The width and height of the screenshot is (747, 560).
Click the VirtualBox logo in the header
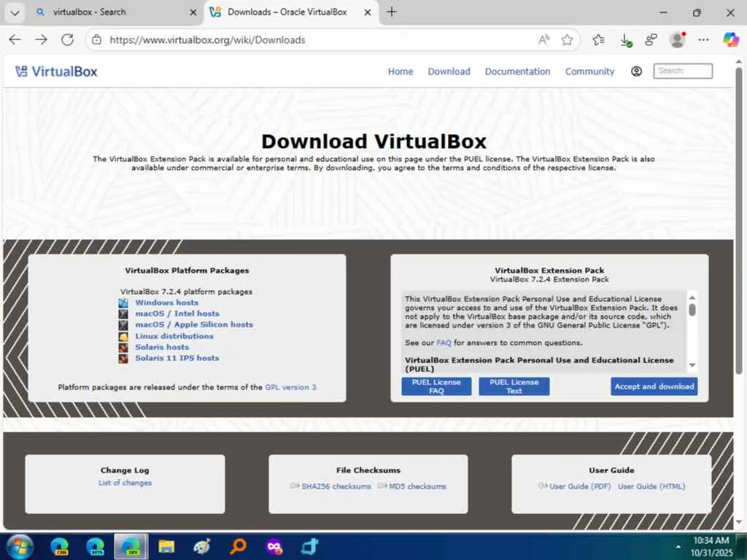point(56,71)
